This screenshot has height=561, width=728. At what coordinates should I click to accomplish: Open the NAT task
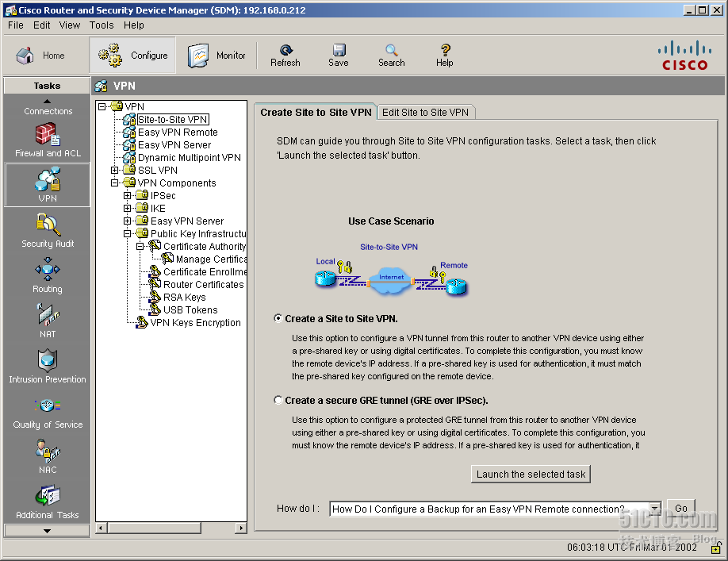point(48,321)
